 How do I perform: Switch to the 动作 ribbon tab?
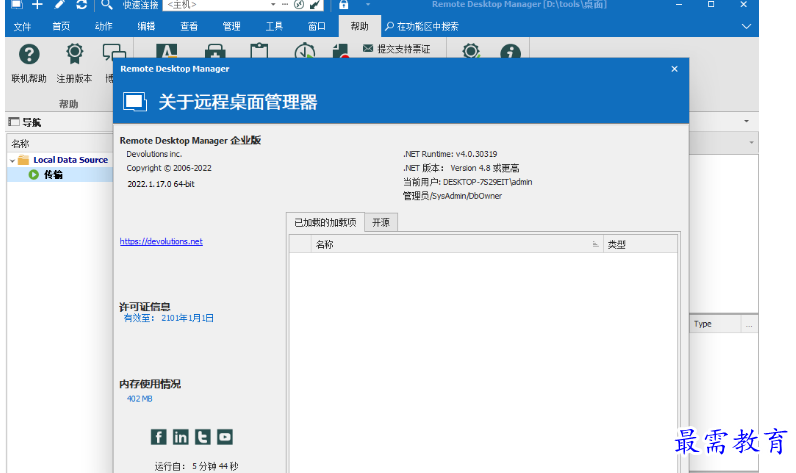point(104,26)
